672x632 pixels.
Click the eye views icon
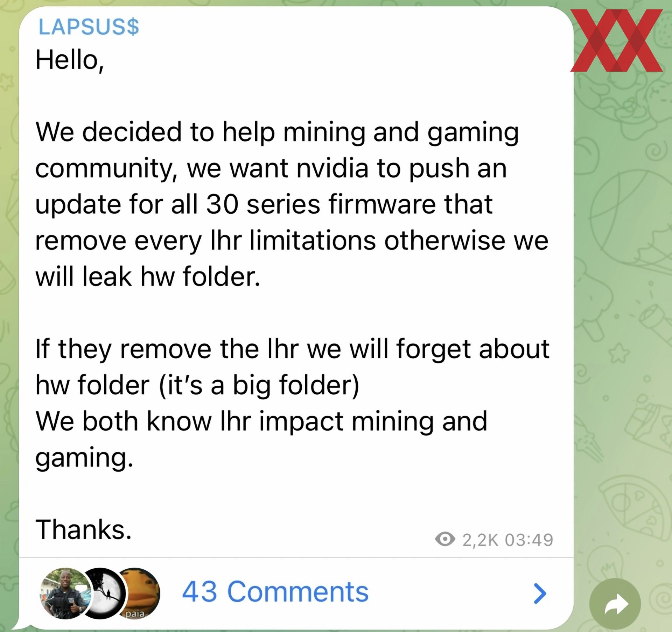[x=445, y=539]
